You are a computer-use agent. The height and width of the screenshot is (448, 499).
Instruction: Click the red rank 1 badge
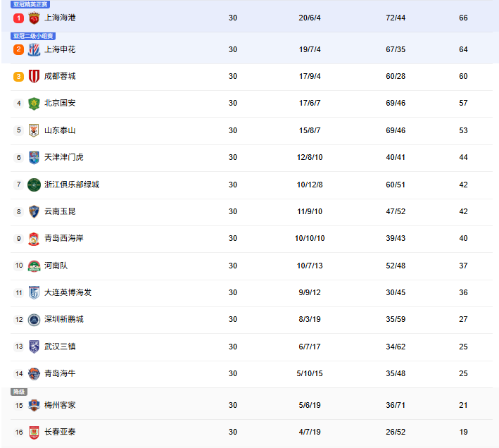(19, 18)
